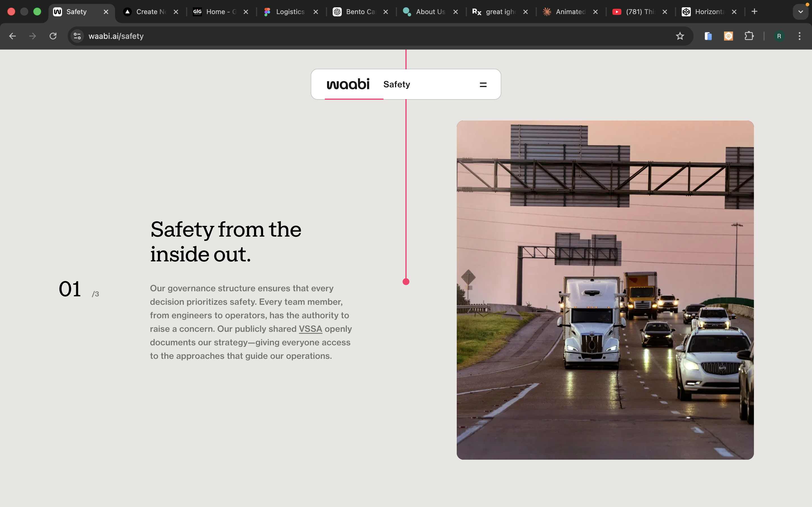Viewport: 812px width, 507px height.
Task: Switch to the About Us tab
Action: [x=429, y=12]
